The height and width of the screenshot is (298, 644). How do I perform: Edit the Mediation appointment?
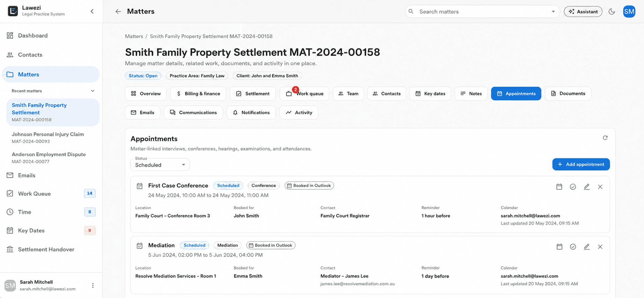coord(587,247)
